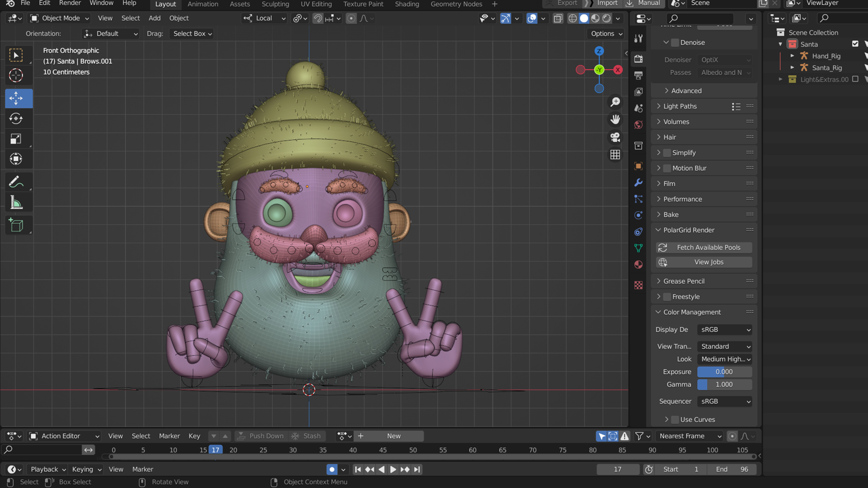
Task: Open the Action Editor Key menu
Action: (194, 436)
